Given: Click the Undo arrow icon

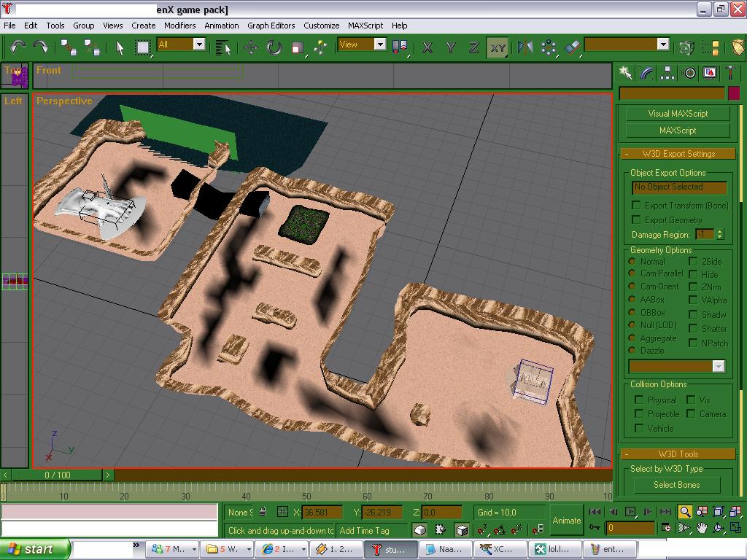Looking at the screenshot, I should (x=18, y=47).
